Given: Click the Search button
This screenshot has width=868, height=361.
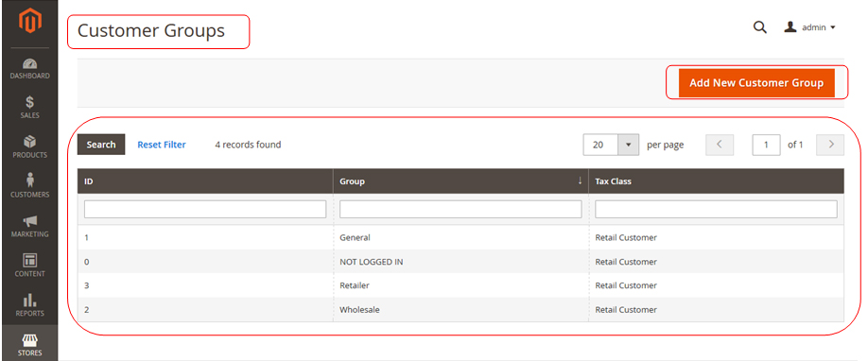Looking at the screenshot, I should pos(101,145).
